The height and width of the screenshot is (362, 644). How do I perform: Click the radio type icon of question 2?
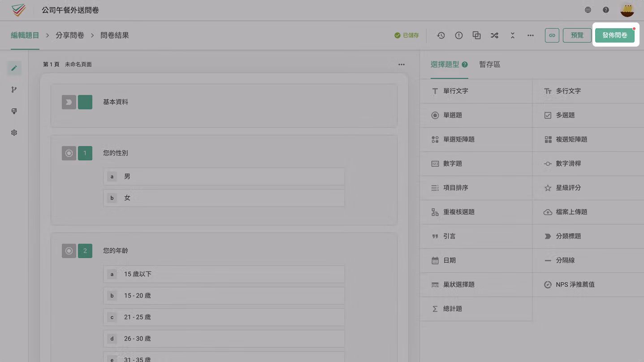(x=69, y=251)
